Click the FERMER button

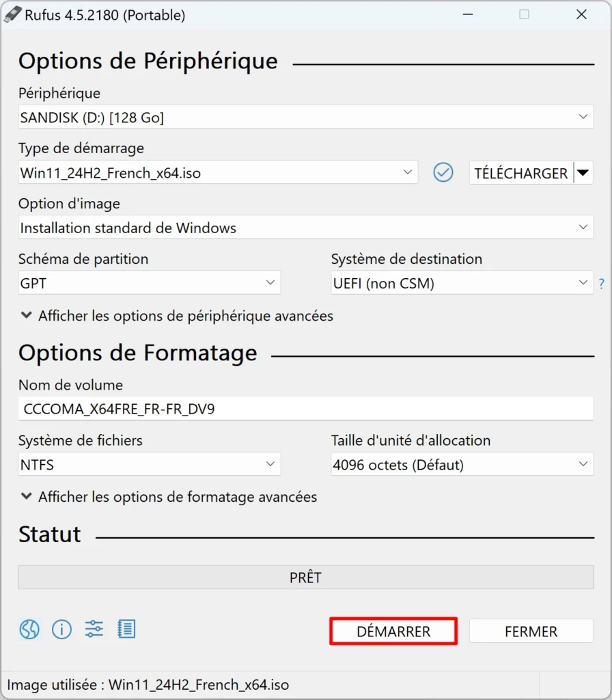click(x=531, y=631)
